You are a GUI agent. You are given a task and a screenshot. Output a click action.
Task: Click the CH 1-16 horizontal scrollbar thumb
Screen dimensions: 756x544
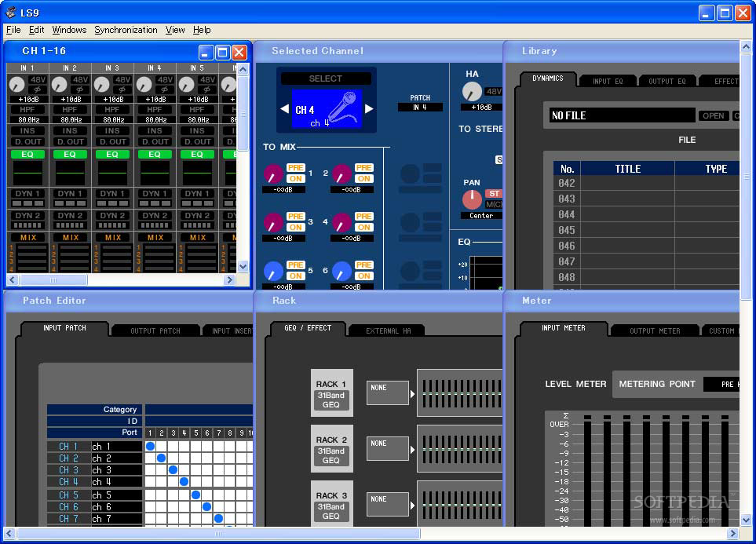[x=53, y=279]
